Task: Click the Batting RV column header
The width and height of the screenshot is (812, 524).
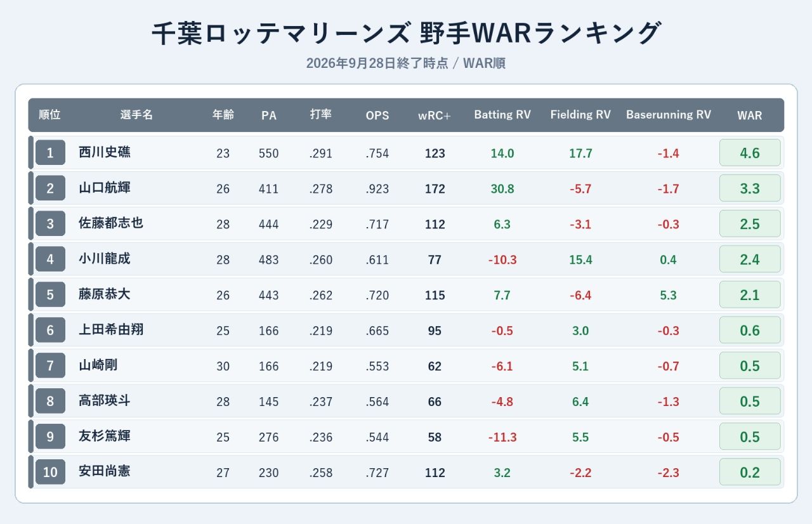Action: [502, 115]
